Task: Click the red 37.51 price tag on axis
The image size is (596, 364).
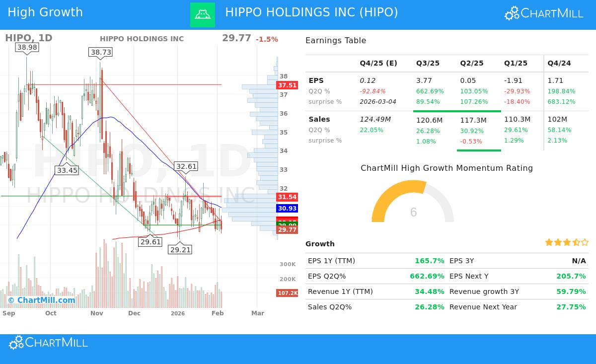Action: click(287, 85)
